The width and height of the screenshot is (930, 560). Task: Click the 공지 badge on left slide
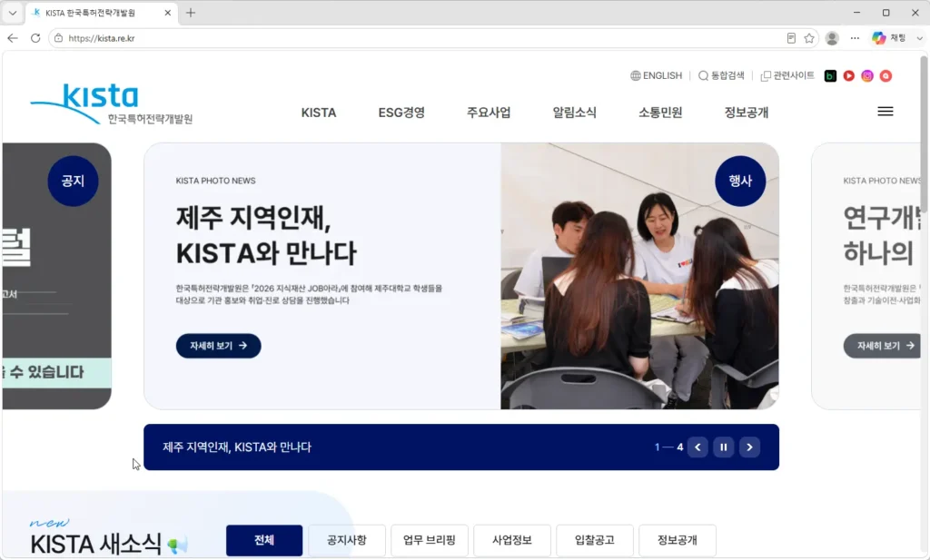click(x=73, y=181)
